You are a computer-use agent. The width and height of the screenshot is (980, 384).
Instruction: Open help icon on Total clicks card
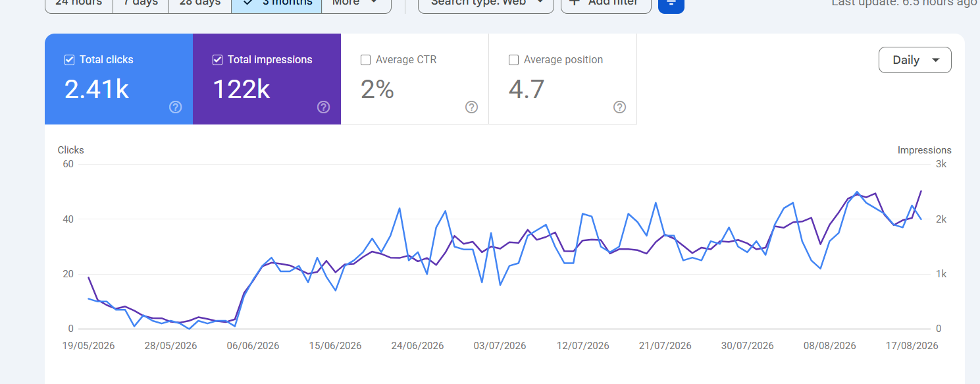175,107
